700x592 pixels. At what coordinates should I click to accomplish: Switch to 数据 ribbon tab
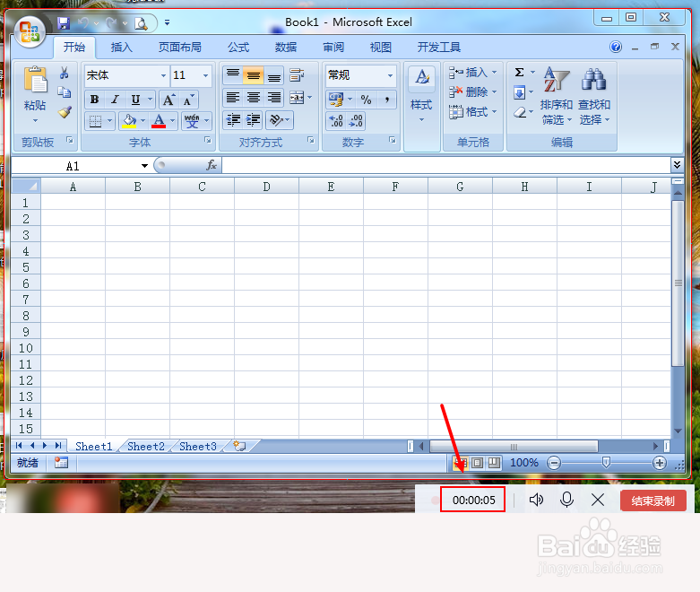coord(286,48)
